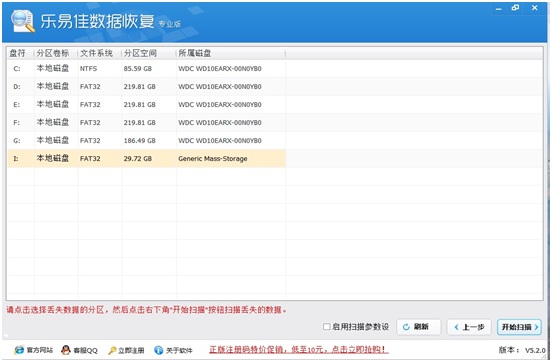The width and height of the screenshot is (552, 362).
Task: Select the I: drive row
Action: (x=146, y=158)
